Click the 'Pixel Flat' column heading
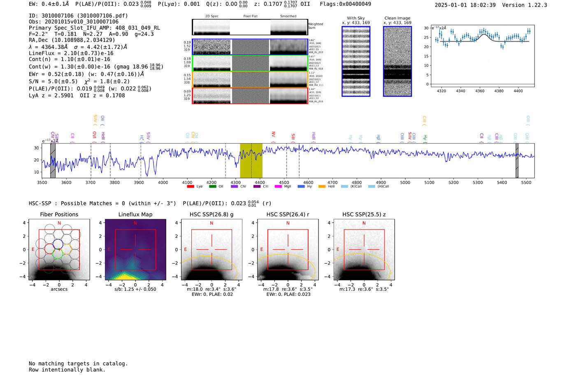This screenshot has width=576, height=392. click(250, 16)
